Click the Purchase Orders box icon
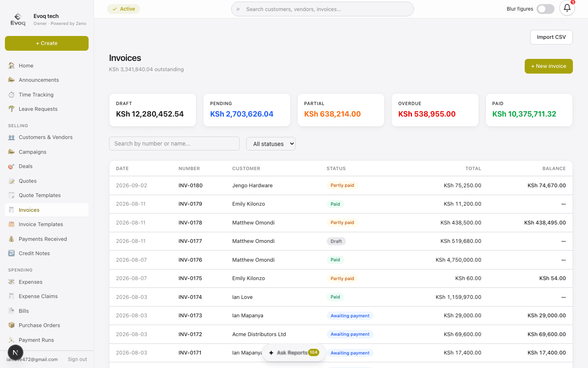The height and width of the screenshot is (368, 588). point(11,325)
